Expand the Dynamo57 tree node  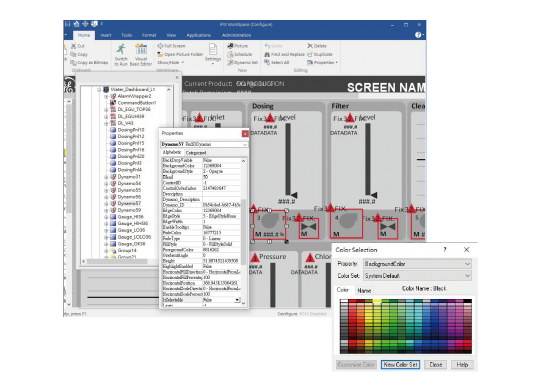pos(106,204)
